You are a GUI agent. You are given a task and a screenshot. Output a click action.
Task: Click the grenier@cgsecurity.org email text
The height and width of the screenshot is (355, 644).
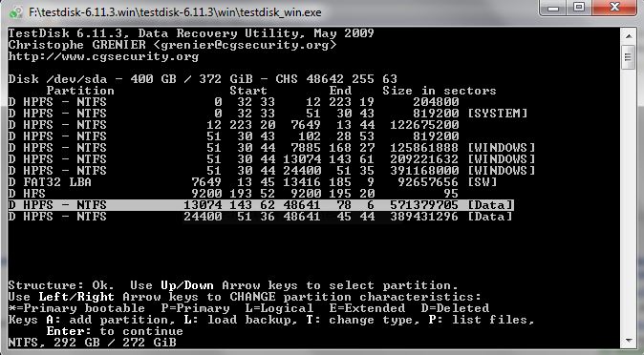coord(246,45)
